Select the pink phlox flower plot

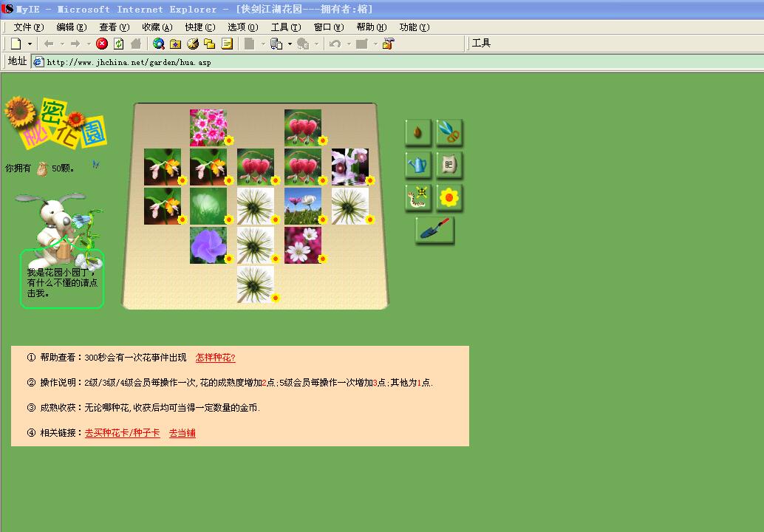pyautogui.click(x=208, y=128)
